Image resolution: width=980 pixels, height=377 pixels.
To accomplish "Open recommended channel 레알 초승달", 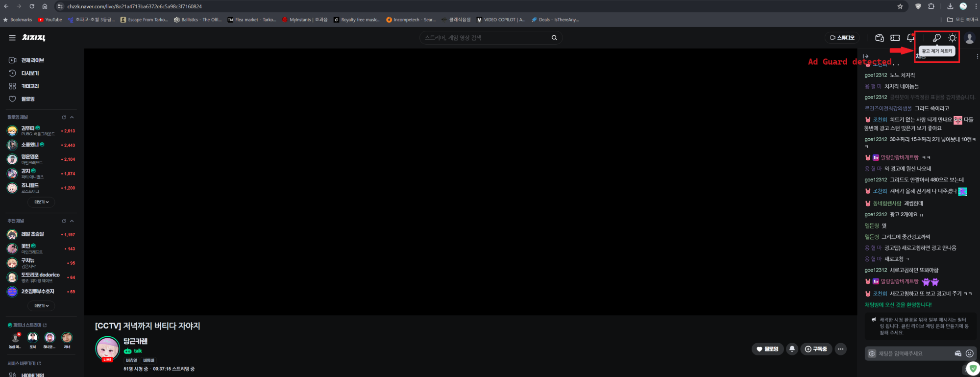I will 41,234.
